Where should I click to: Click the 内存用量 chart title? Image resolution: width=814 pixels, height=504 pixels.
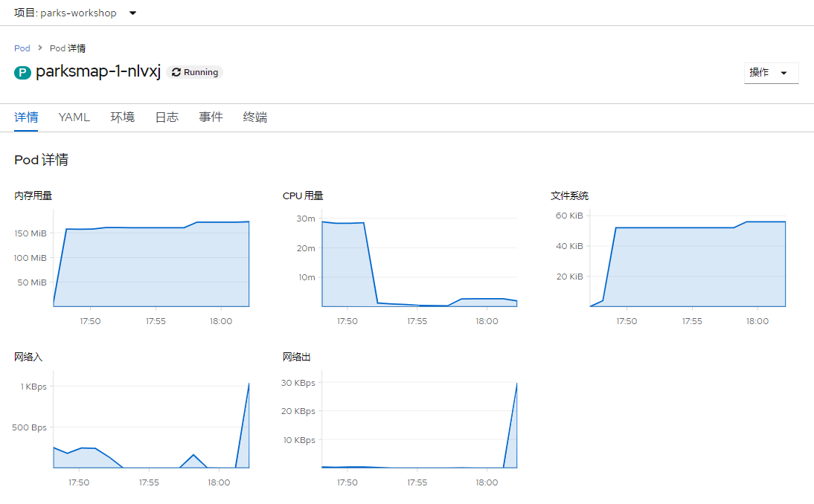[x=33, y=196]
